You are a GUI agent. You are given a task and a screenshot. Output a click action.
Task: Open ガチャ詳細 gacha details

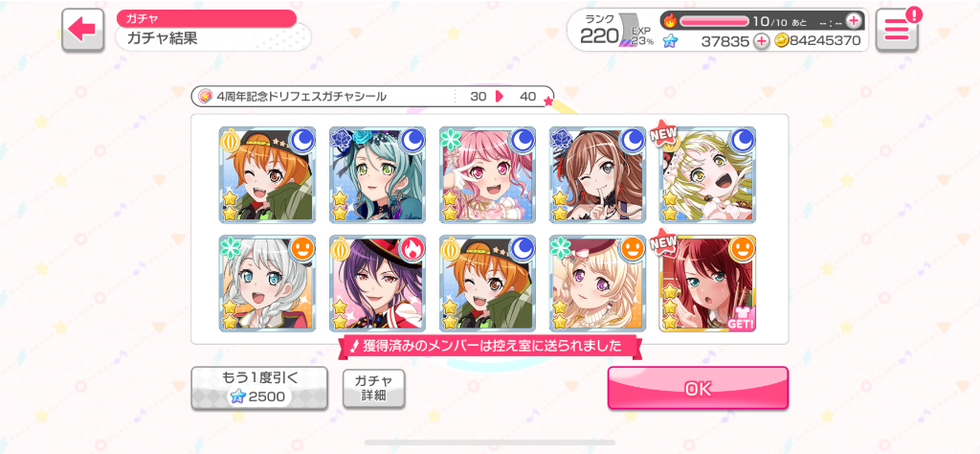pyautogui.click(x=374, y=388)
